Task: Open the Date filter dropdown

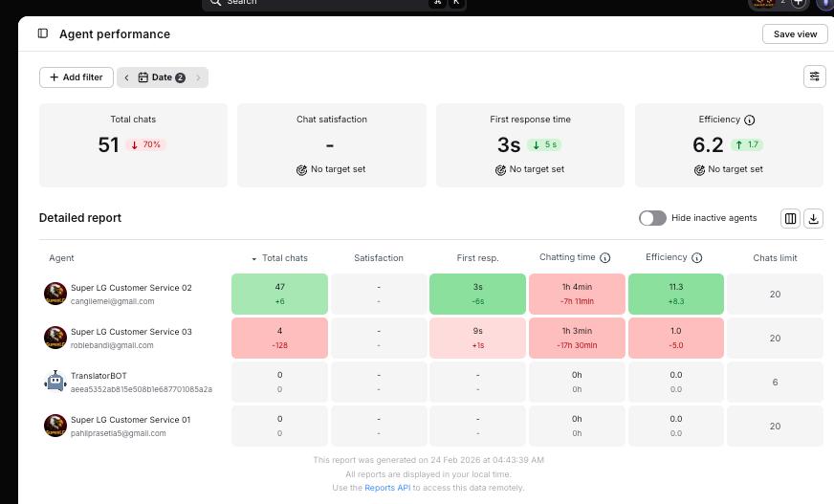Action: coord(162,77)
